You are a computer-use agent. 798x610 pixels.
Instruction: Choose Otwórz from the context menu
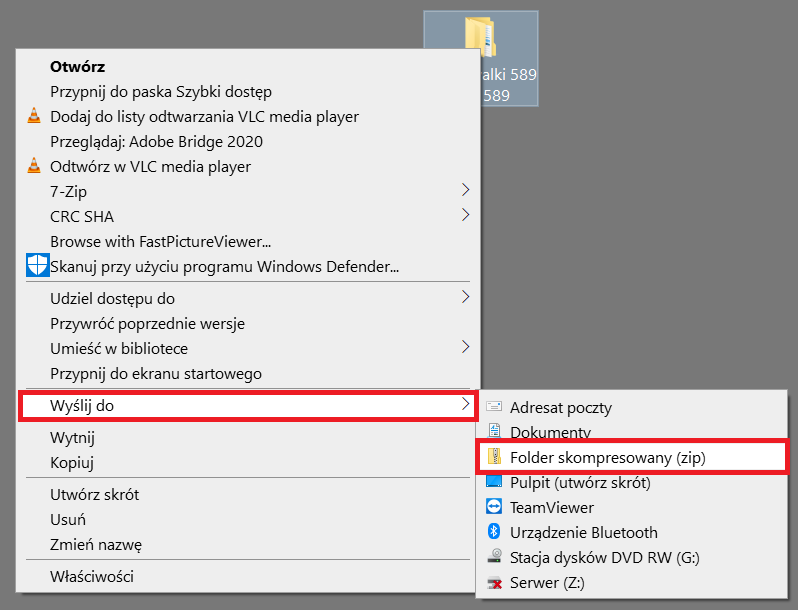point(78,66)
